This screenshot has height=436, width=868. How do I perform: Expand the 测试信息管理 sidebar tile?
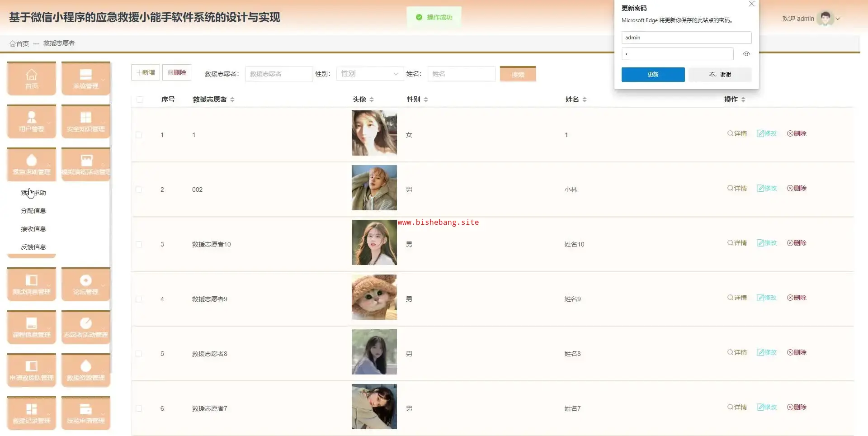point(32,284)
